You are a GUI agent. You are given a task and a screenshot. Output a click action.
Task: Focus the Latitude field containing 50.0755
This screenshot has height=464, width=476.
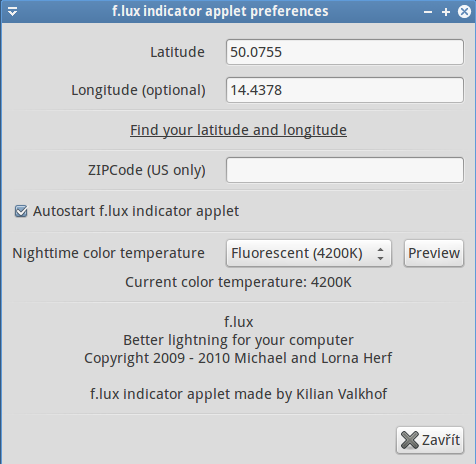coord(345,52)
